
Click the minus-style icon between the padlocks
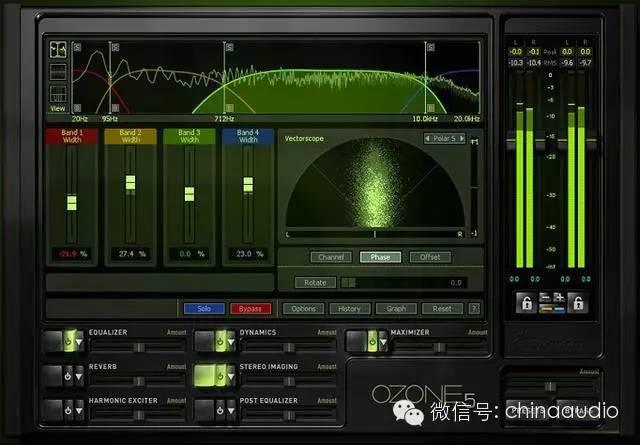545,297
